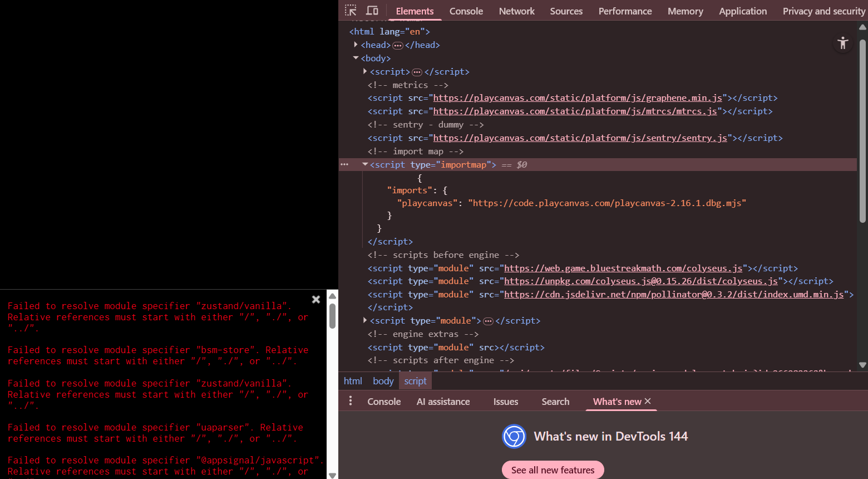Viewport: 868px width, 479px height.
Task: Expand the first script element in body
Action: click(x=365, y=71)
